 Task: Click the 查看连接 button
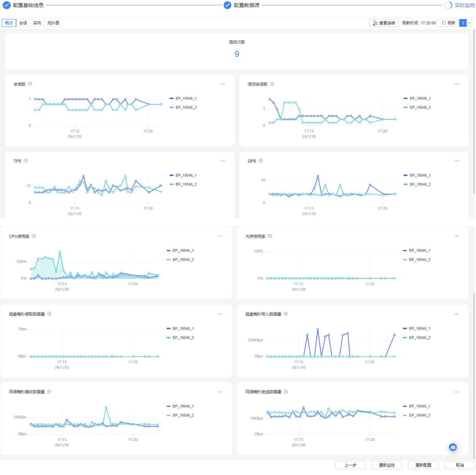pyautogui.click(x=384, y=23)
